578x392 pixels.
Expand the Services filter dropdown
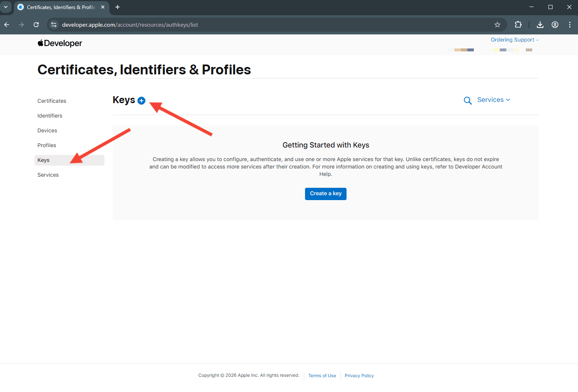coord(494,100)
